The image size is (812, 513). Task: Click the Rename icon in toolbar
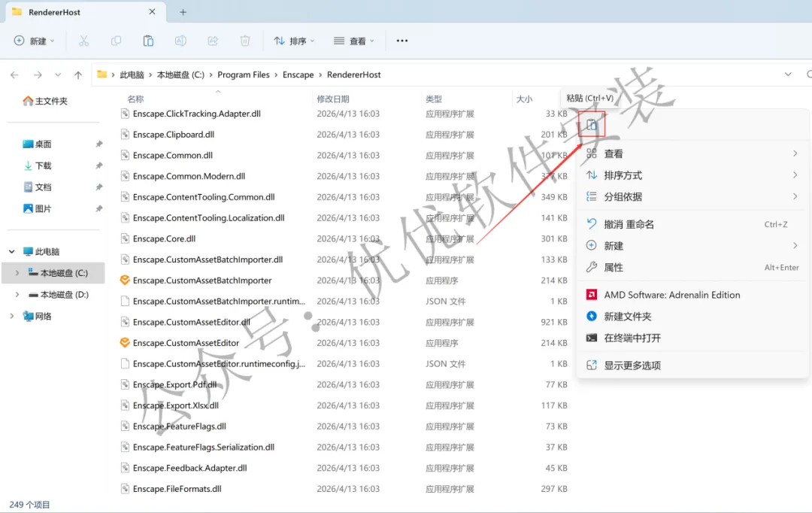[x=180, y=41]
